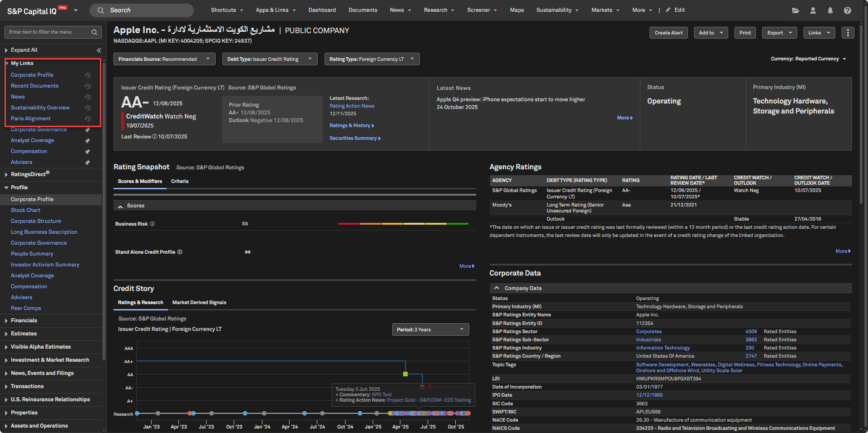Open the Screener menu
This screenshot has width=868, height=433.
(482, 10)
